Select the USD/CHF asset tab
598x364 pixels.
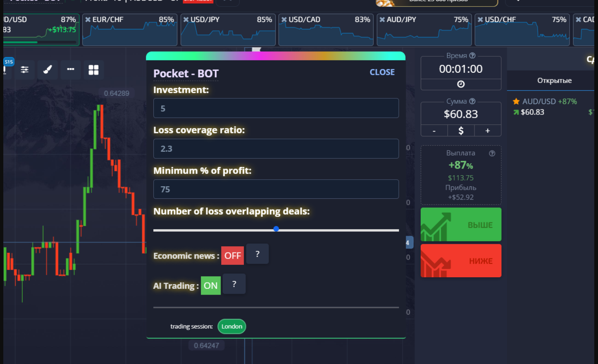click(x=522, y=30)
